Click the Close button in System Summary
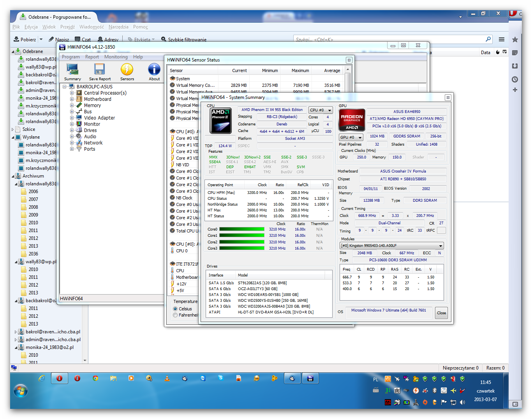This screenshot has height=419, width=532. (441, 313)
